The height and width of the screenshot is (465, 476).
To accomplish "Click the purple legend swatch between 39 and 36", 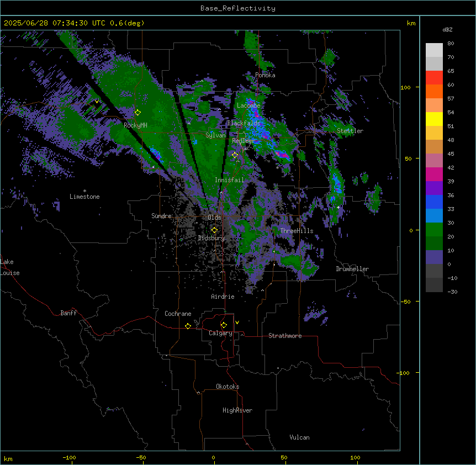I will 434,188.
